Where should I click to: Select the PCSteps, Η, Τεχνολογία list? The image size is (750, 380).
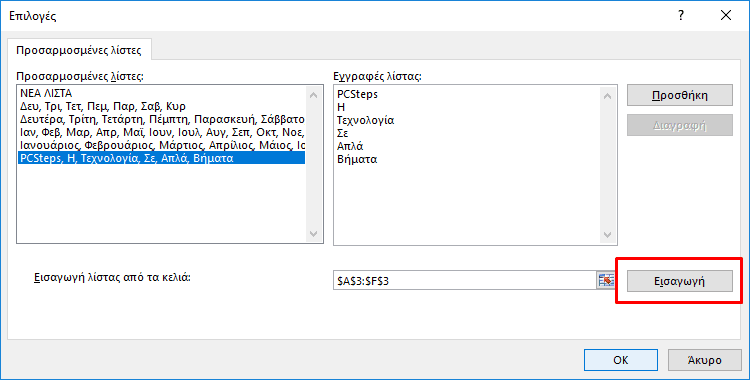coord(162,158)
